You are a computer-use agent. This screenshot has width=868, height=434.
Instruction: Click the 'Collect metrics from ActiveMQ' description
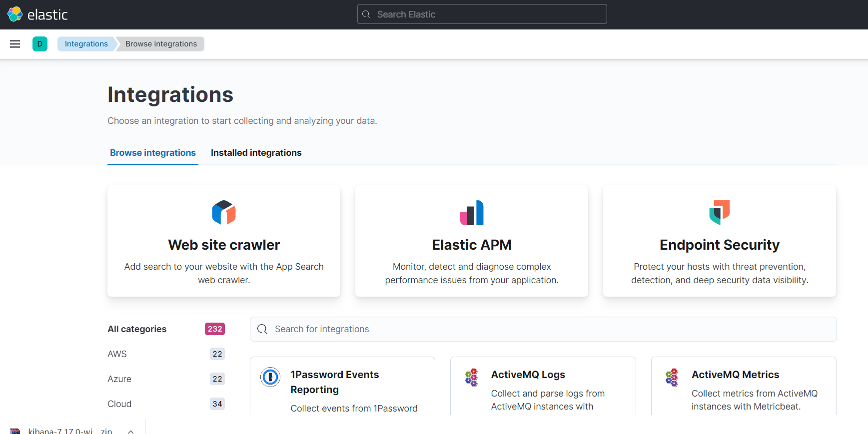coord(755,400)
